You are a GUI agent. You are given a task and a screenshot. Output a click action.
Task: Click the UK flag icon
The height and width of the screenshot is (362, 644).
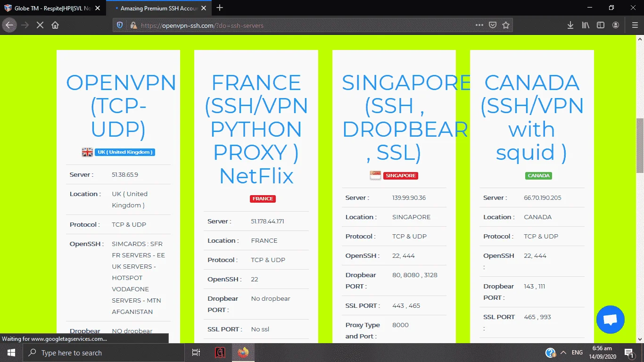87,152
